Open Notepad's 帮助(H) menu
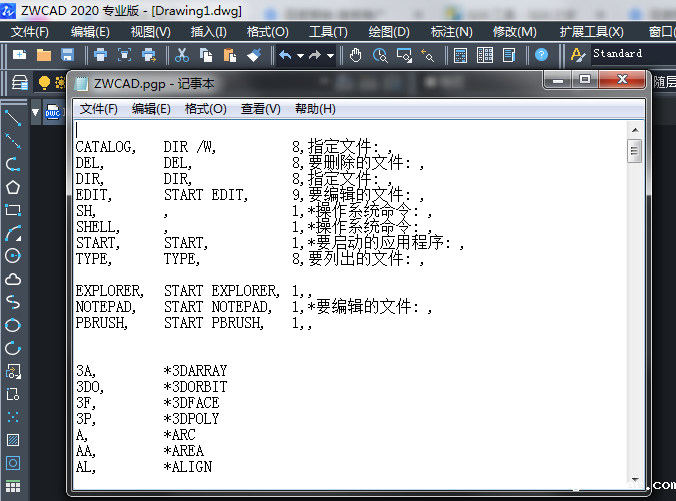 pos(315,109)
